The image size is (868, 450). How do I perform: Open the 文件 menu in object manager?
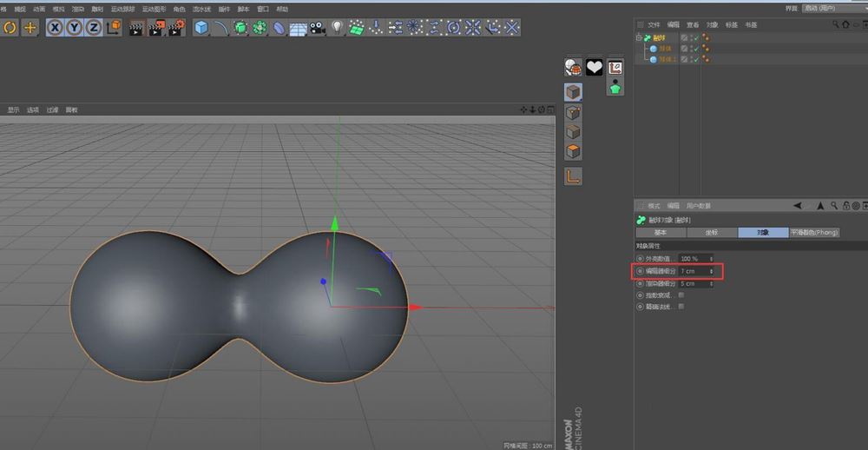pos(654,25)
